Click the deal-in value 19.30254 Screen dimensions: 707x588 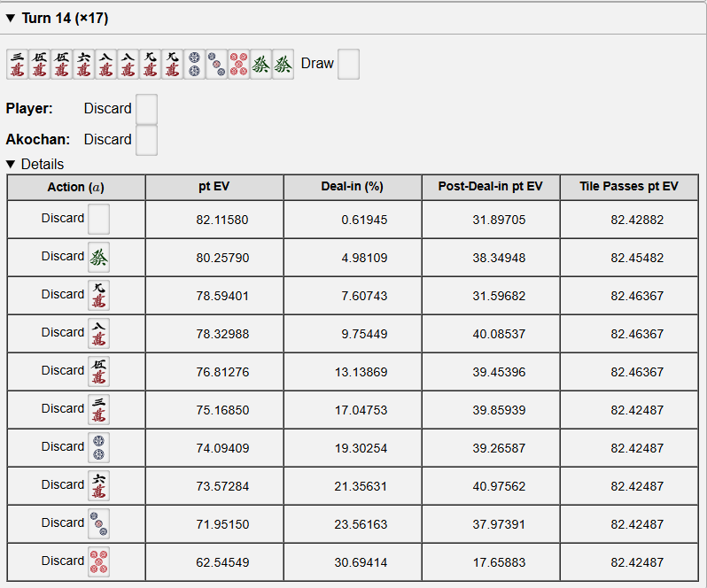click(x=361, y=448)
